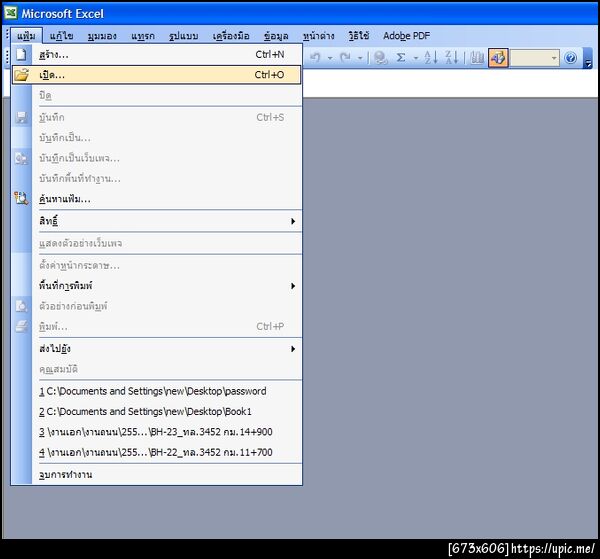Screen dimensions: 600x559
Task: Choose ตั้งค่าหน้ากระดาษ... menu entry
Action: click(x=157, y=265)
